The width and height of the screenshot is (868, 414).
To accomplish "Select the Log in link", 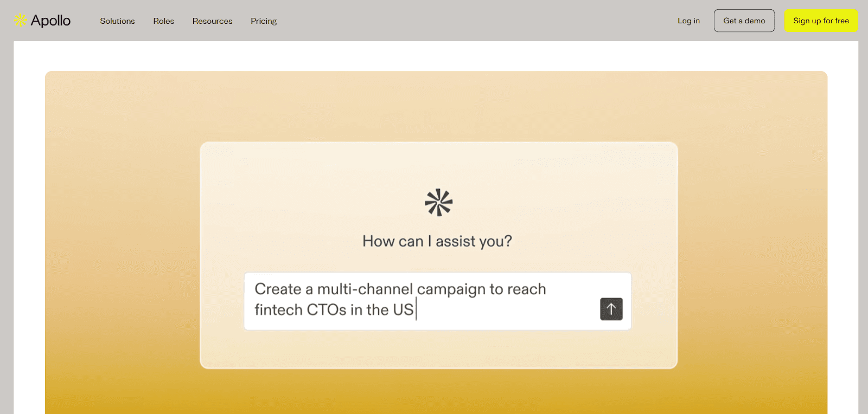I will pos(688,21).
